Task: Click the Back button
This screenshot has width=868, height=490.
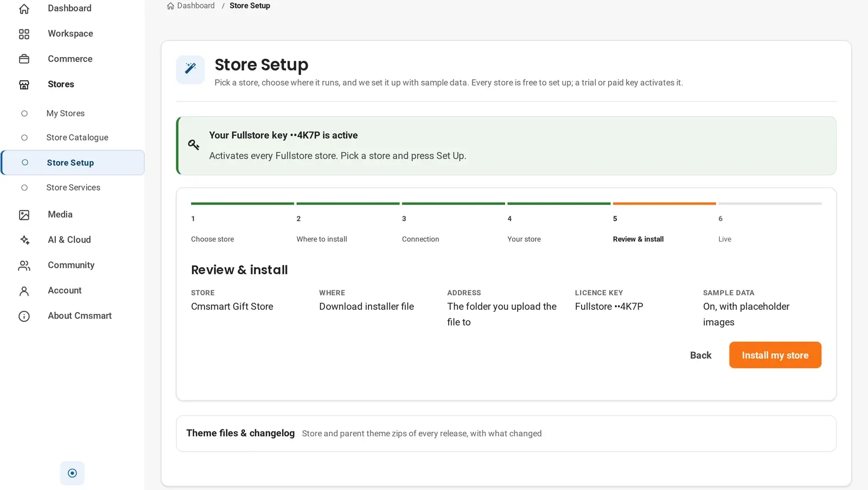Action: click(700, 355)
